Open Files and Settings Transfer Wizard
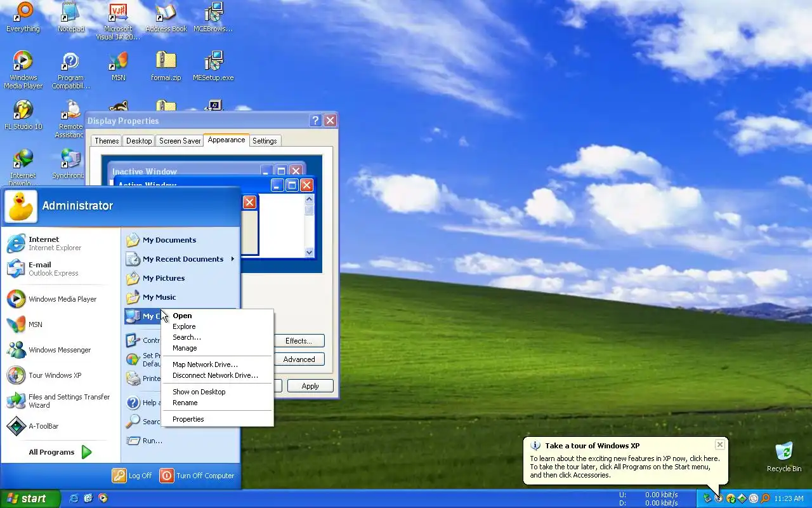 click(61, 401)
